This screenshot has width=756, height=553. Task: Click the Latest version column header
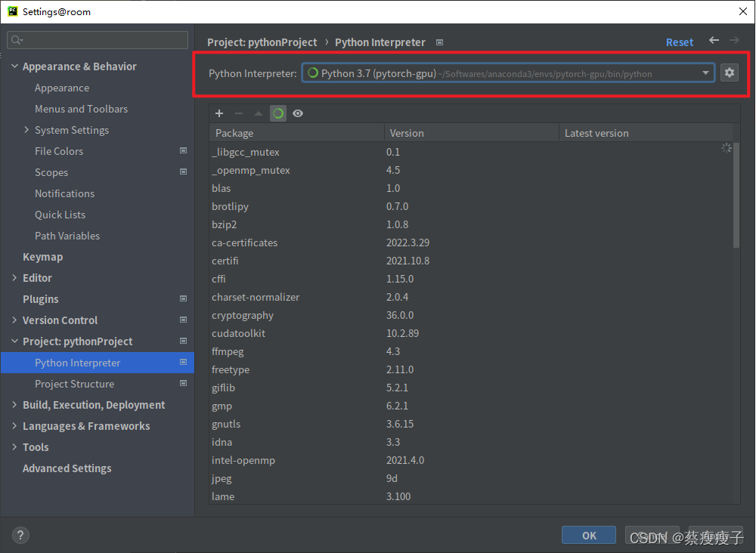point(646,133)
